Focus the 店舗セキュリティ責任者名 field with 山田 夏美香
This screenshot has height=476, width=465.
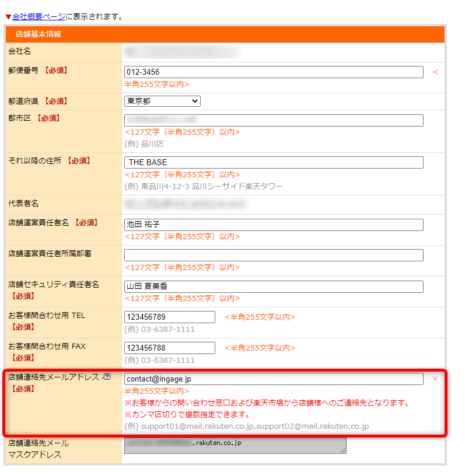tap(273, 286)
